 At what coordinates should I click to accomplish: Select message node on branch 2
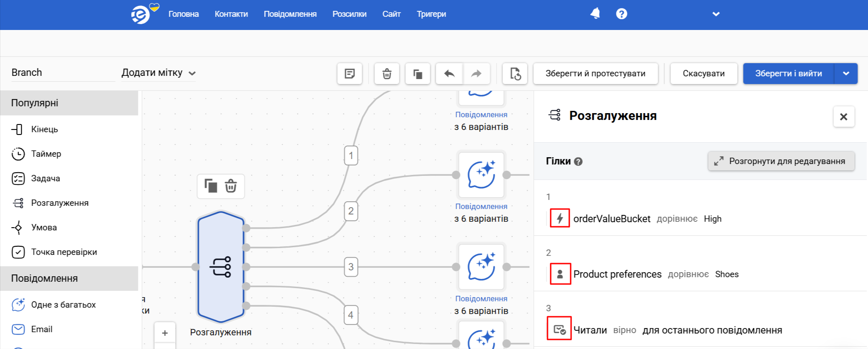(481, 175)
